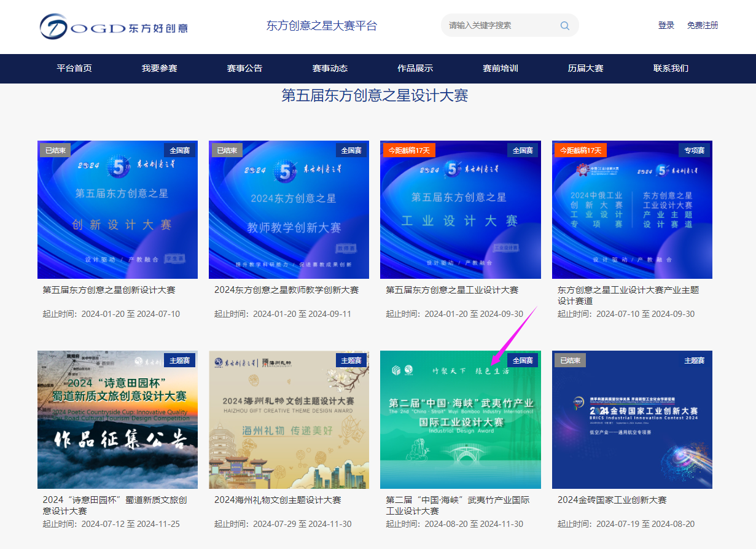The image size is (756, 549).
Task: Open the 平台首页 nav item
Action: 74,69
